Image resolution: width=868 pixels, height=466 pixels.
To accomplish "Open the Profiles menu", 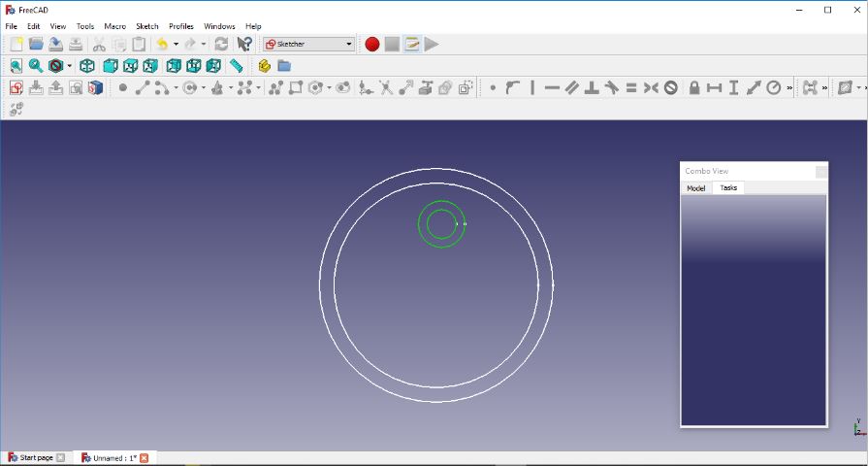I will [x=181, y=26].
